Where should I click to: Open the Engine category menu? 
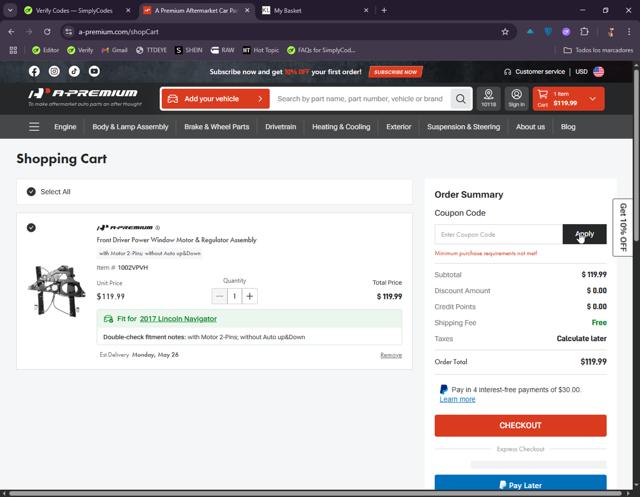pyautogui.click(x=65, y=127)
